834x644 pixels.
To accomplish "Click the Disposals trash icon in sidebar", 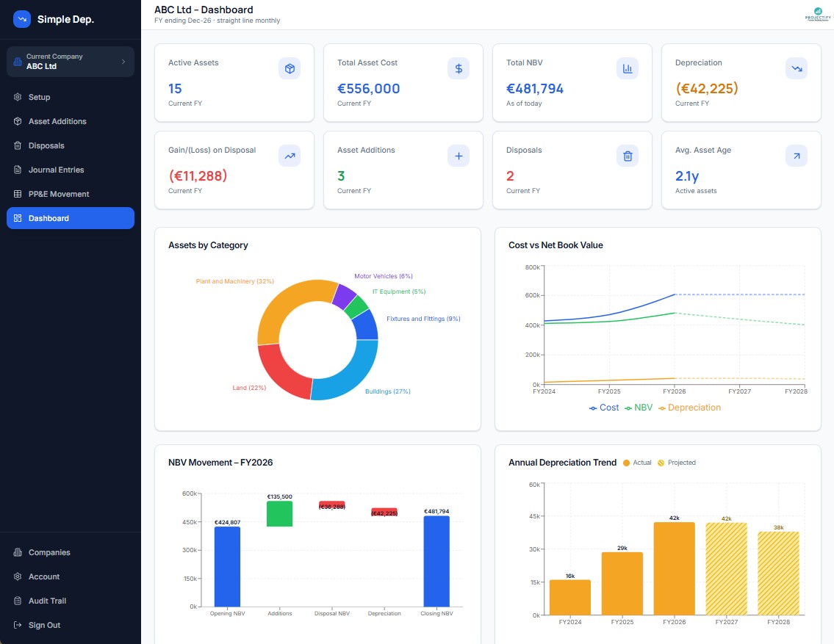I will 18,145.
